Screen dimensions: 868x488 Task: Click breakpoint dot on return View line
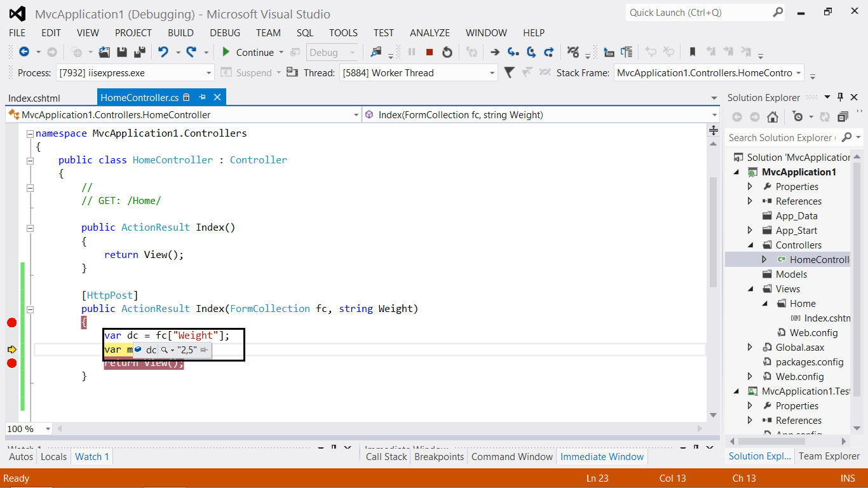(x=11, y=363)
